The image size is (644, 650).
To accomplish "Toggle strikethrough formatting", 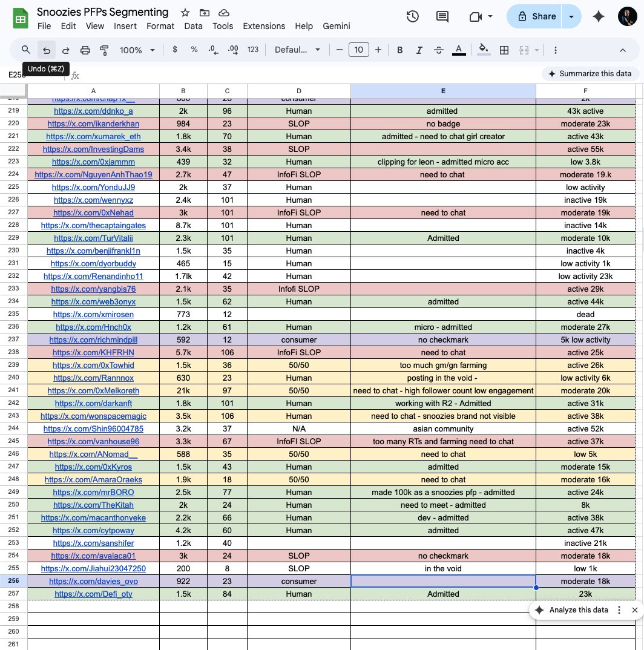I will click(x=439, y=50).
